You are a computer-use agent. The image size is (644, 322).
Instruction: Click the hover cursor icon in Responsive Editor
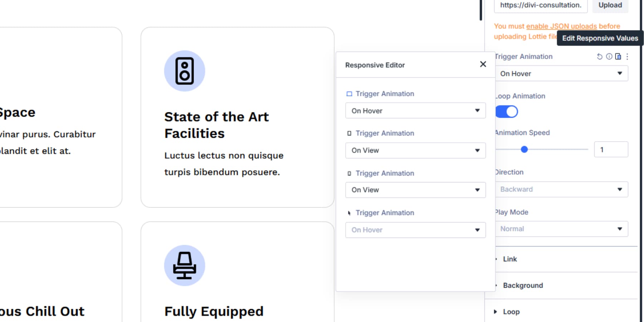349,213
